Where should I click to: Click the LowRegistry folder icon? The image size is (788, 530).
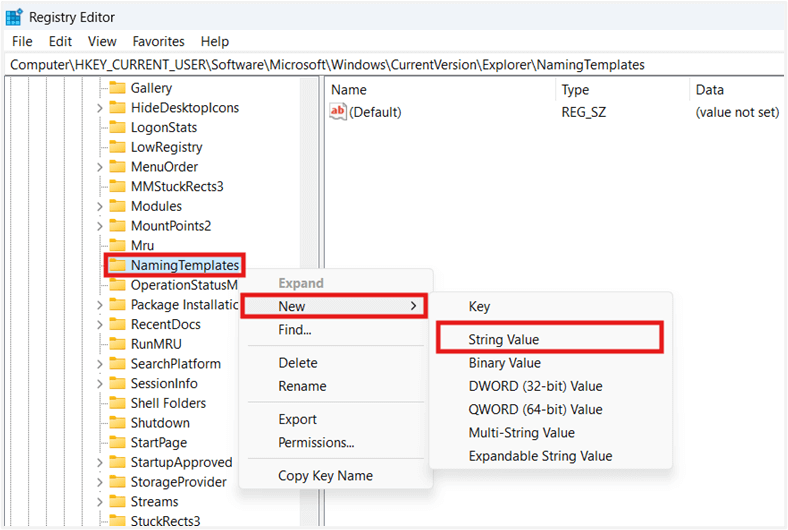click(117, 147)
